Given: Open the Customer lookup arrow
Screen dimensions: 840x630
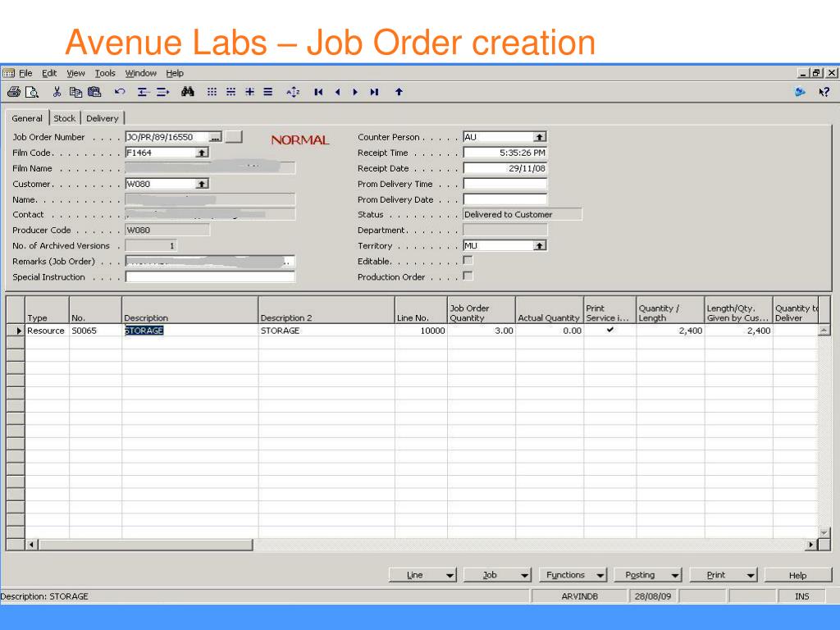Looking at the screenshot, I should coord(202,184).
